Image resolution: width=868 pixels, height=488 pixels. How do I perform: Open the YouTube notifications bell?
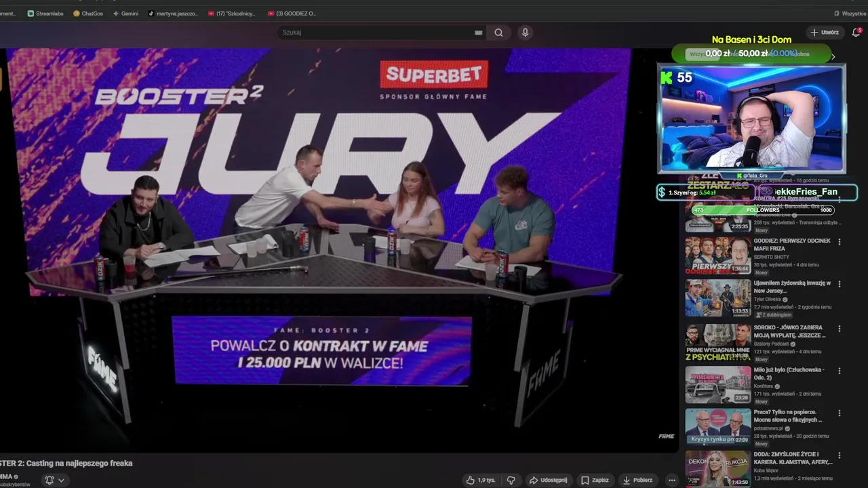pos(856,33)
